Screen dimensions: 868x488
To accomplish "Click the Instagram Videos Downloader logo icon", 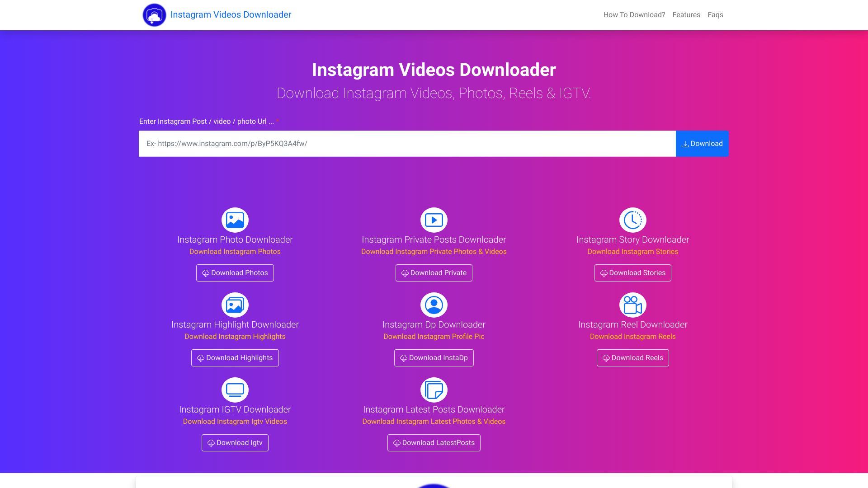I will click(x=154, y=15).
